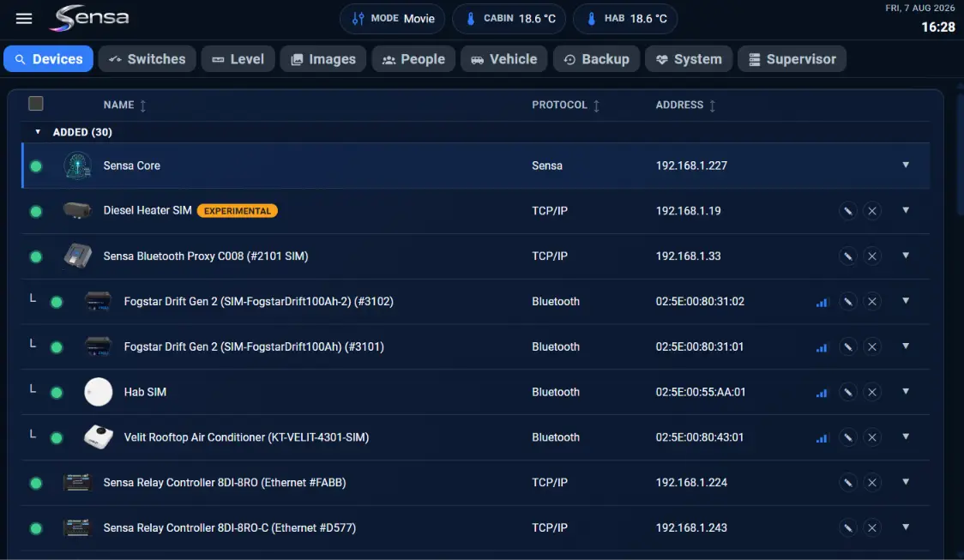The image size is (964, 560).
Task: Open the Hab 18.6 °C temperature widget
Action: tap(625, 19)
